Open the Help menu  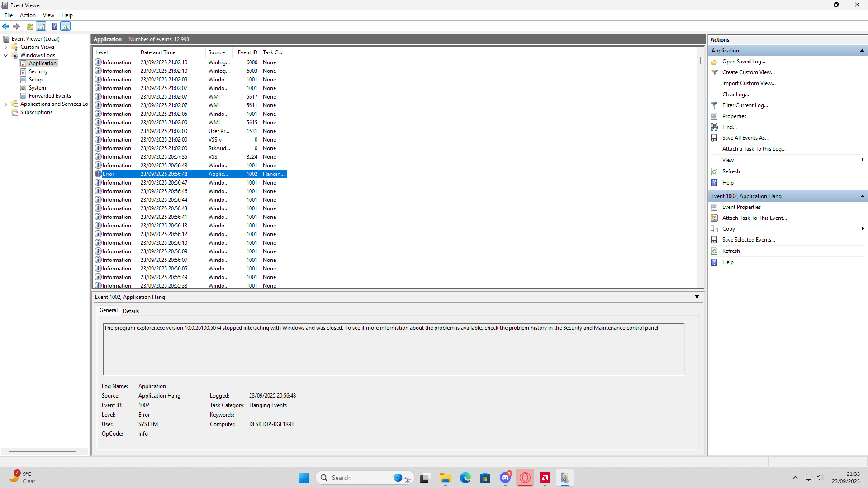[x=67, y=15]
